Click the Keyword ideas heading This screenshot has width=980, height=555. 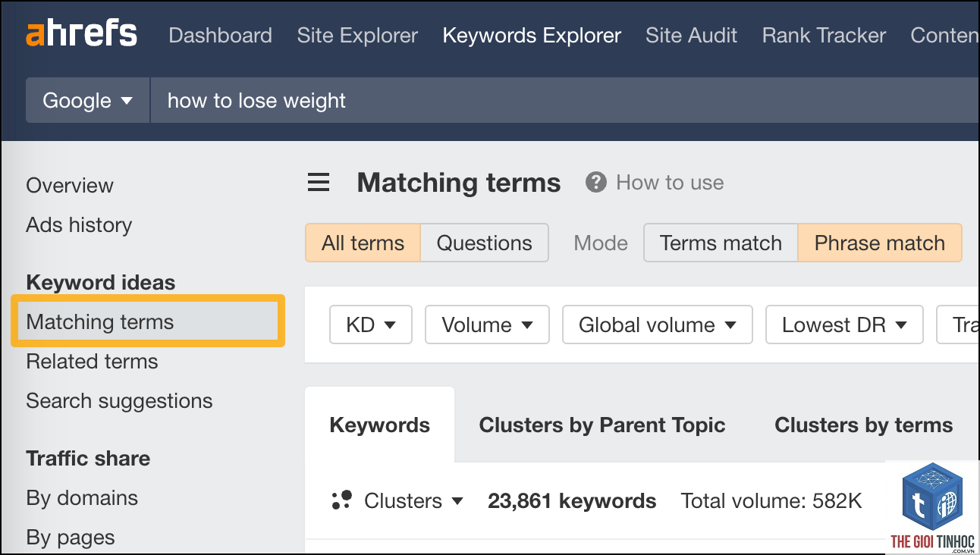[x=101, y=283]
